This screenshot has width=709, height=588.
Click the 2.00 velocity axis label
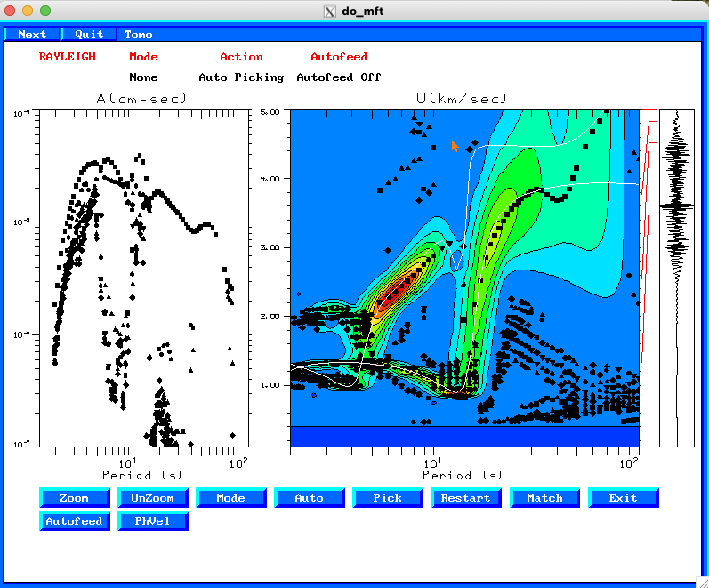click(x=270, y=316)
